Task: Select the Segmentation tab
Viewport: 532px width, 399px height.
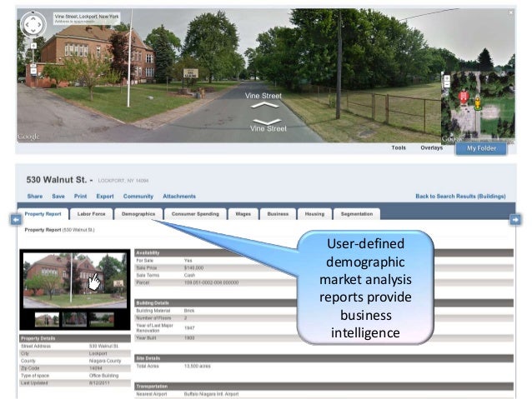Action: tap(357, 214)
